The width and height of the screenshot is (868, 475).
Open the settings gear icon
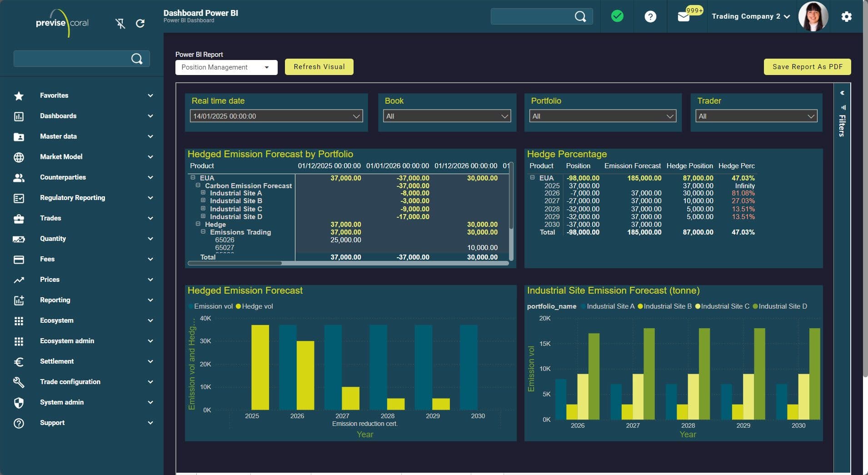[x=846, y=17]
